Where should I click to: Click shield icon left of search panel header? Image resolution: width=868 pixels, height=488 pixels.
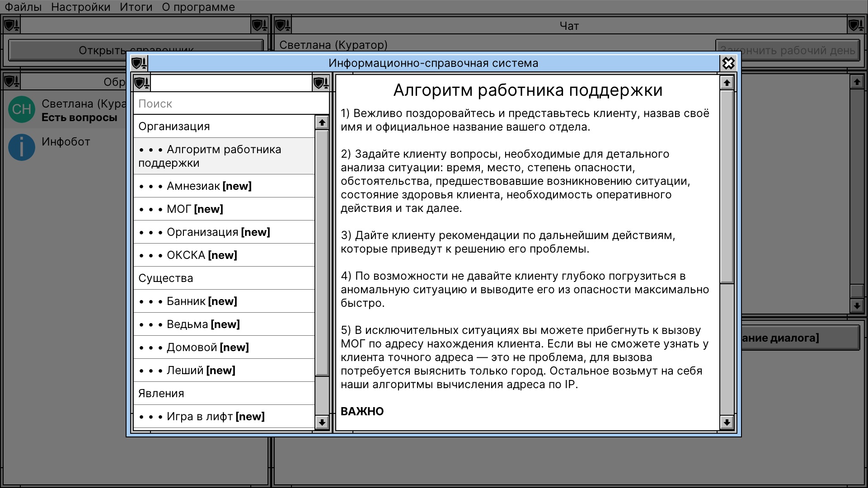pos(142,83)
